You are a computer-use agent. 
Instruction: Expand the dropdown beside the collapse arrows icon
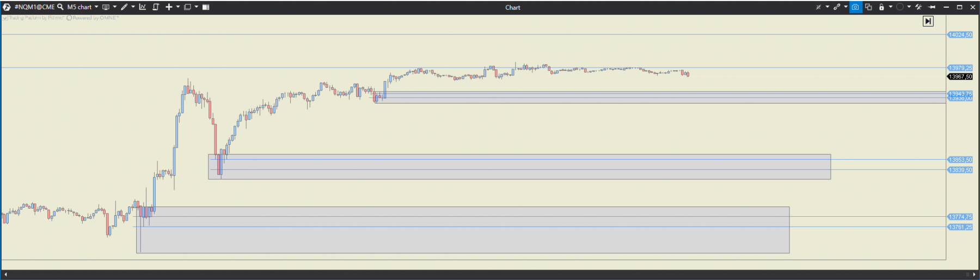(x=828, y=7)
